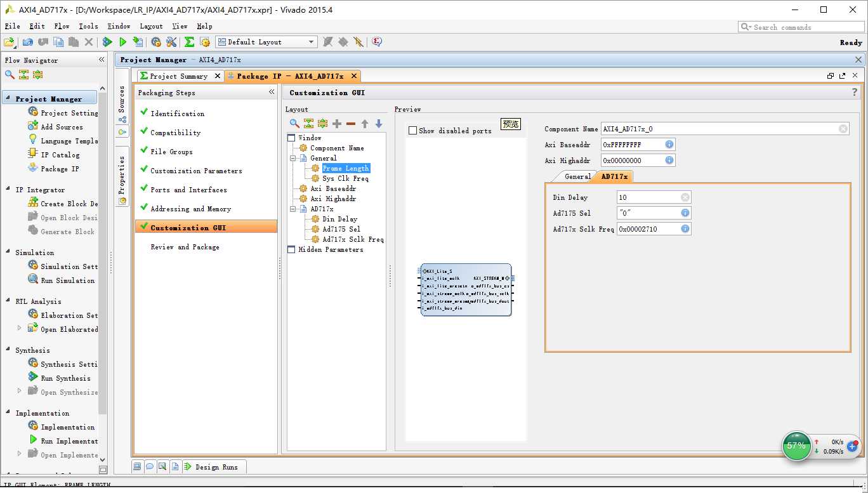Image resolution: width=868 pixels, height=493 pixels.
Task: Expand Open Synthesized Design arrow
Action: [x=19, y=391]
